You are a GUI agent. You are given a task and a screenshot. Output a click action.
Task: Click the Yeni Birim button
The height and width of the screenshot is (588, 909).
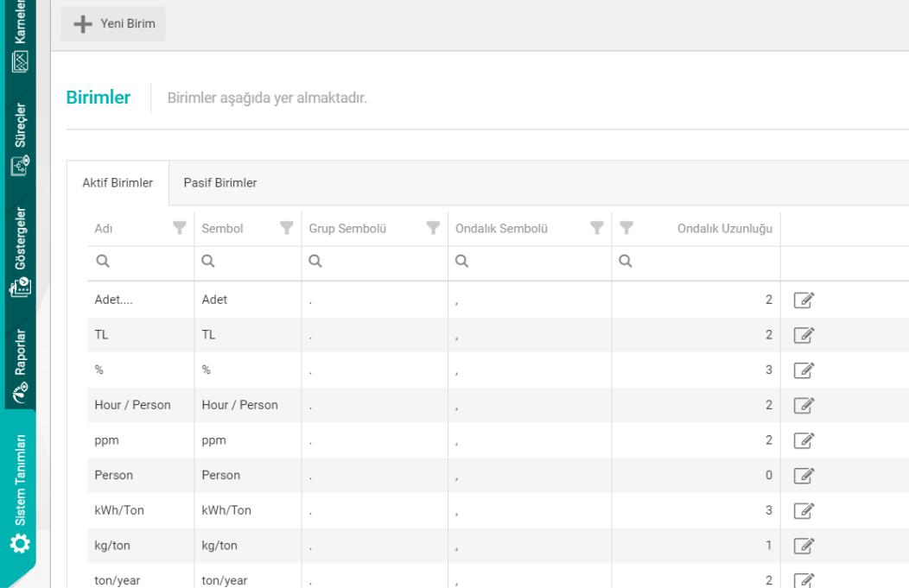tap(113, 24)
